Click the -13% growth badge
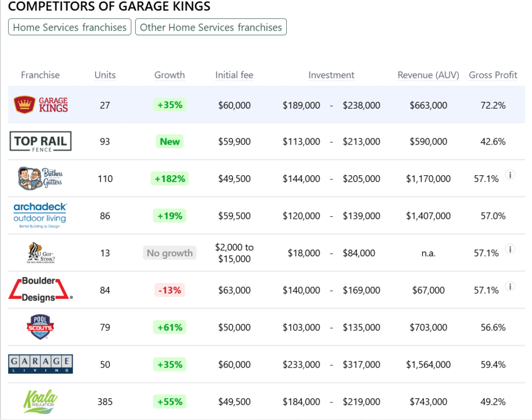This screenshot has height=420, width=532. tap(170, 290)
